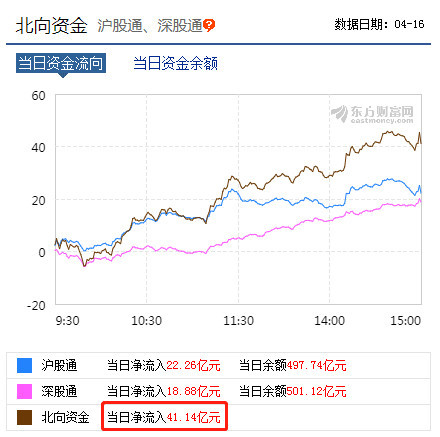
Task: Click the 当日余额 501.12亿元 value
Action: click(316, 392)
